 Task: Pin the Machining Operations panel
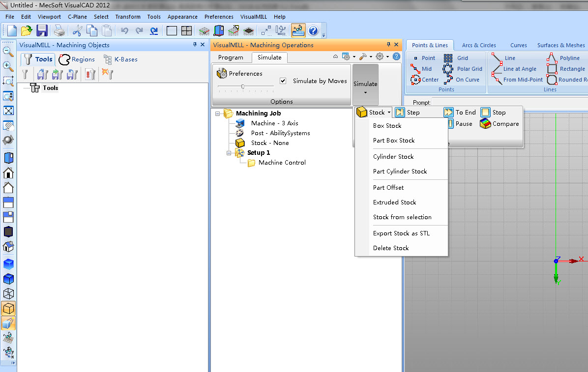coord(388,45)
